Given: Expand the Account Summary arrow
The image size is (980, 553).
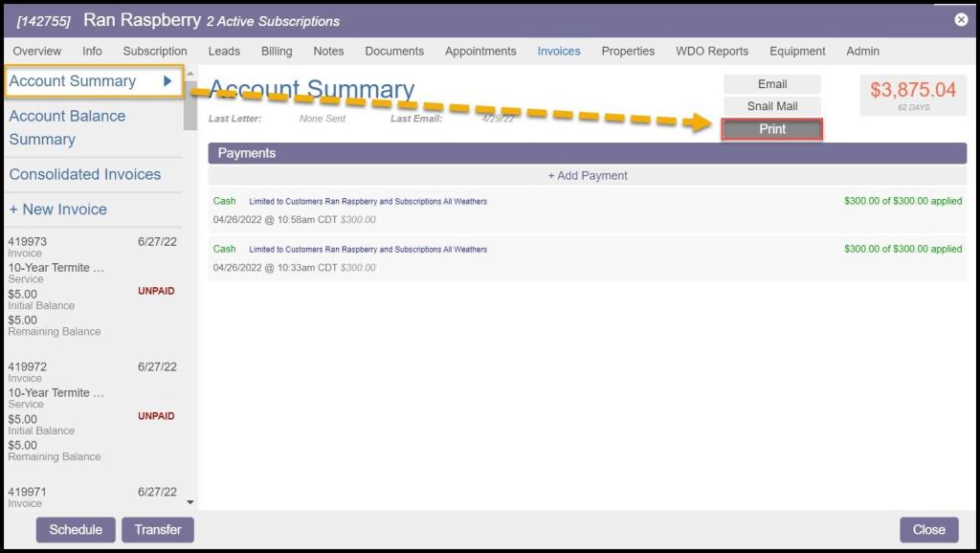Looking at the screenshot, I should (168, 81).
